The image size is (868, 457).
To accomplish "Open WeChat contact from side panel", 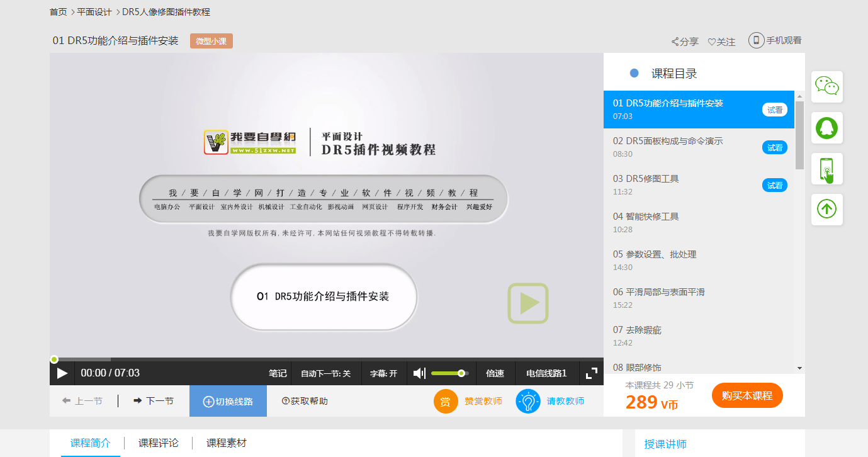I will point(826,87).
